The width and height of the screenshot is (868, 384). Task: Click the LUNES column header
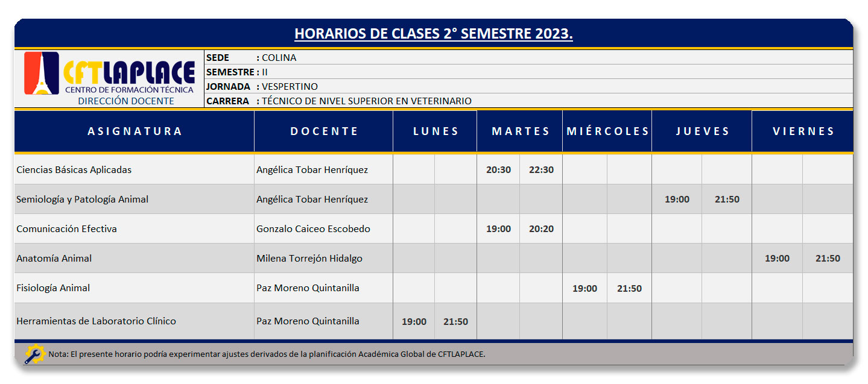(x=436, y=131)
